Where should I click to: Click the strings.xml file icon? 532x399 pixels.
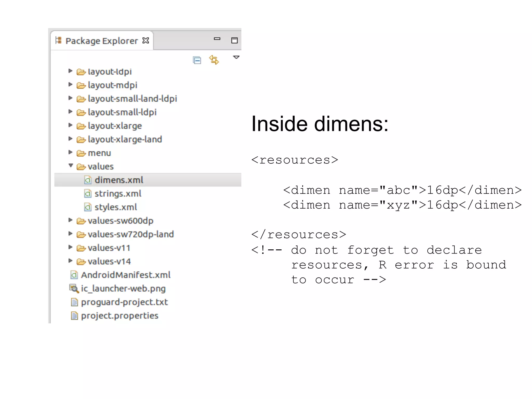point(88,194)
